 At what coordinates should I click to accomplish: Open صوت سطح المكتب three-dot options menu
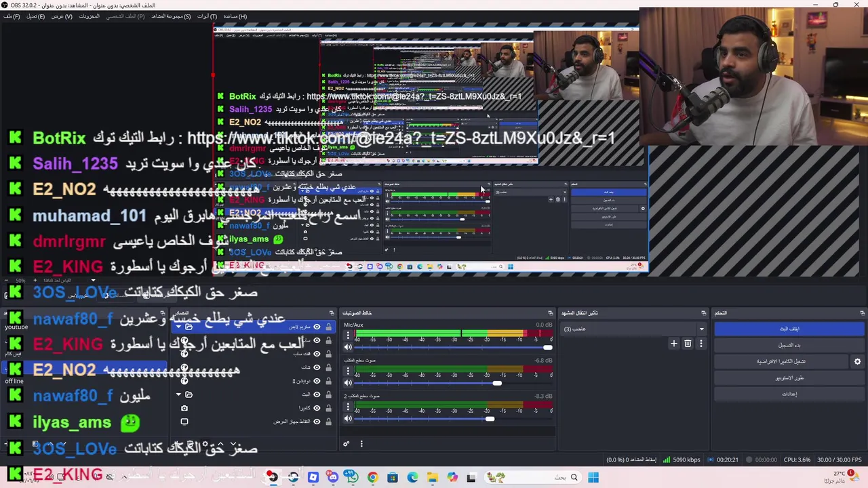click(348, 371)
